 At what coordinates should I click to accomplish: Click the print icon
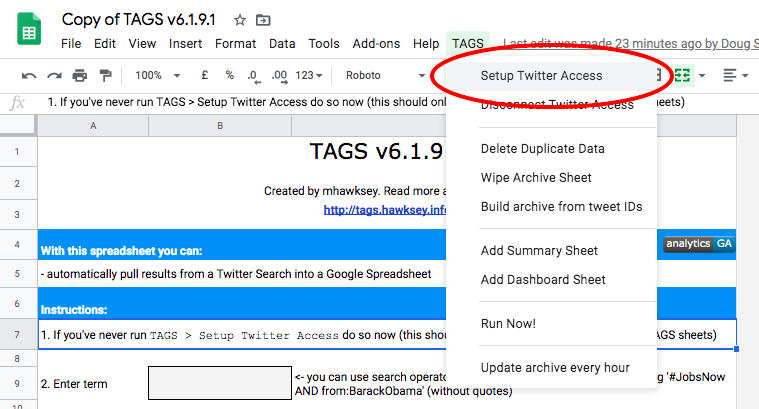coord(79,76)
